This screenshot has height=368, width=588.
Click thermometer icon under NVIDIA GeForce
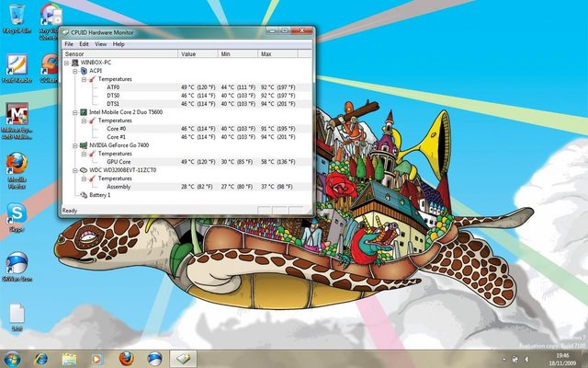click(92, 154)
